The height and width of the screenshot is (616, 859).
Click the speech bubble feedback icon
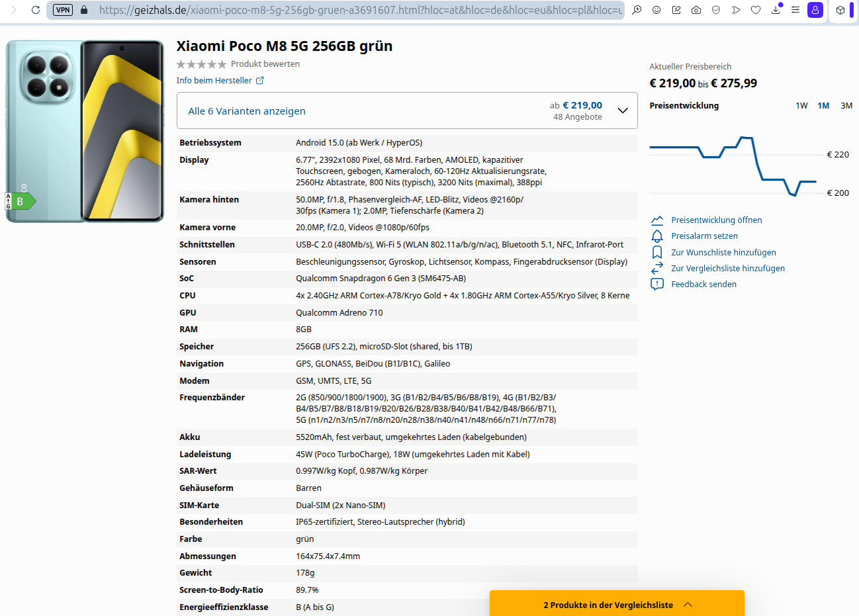(657, 285)
